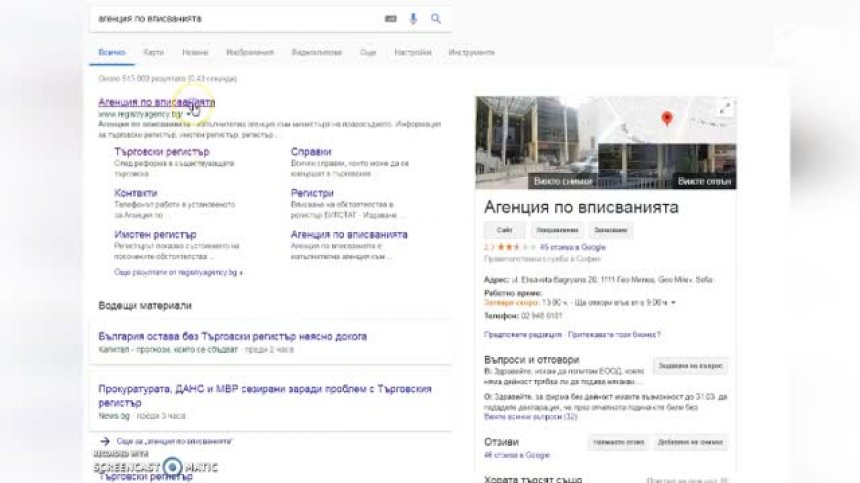
Task: Click the result count text under tabs
Action: click(x=167, y=78)
